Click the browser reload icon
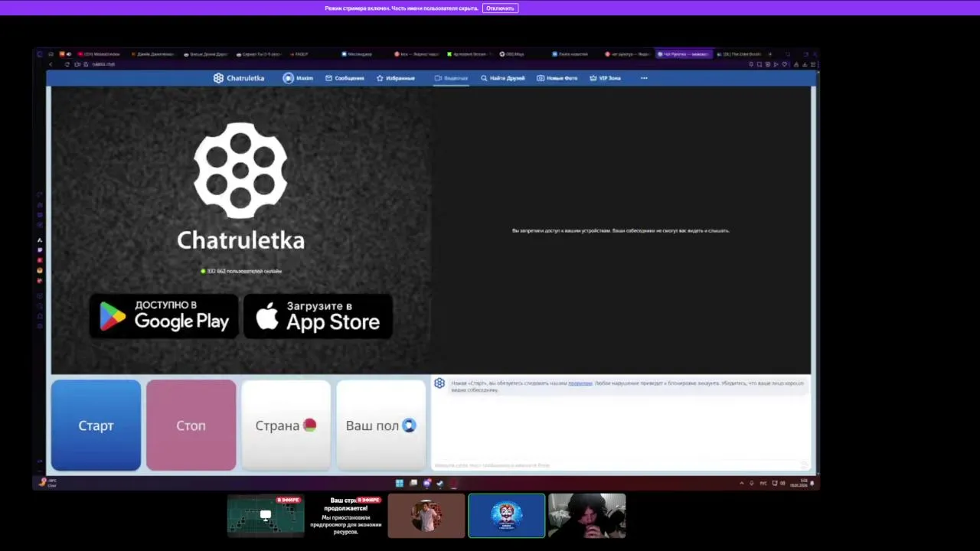Image resolution: width=980 pixels, height=551 pixels. (67, 64)
